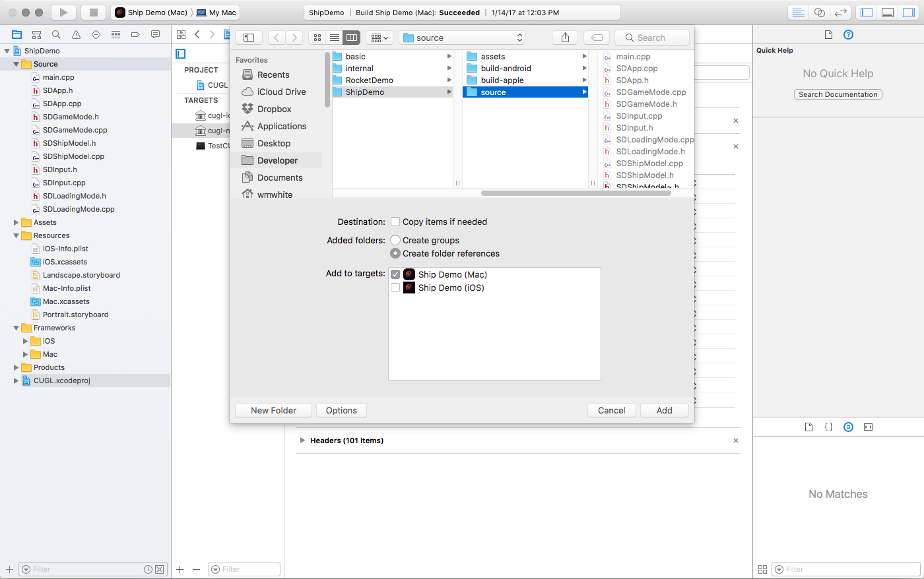Select the Create groups radio button

pos(395,240)
